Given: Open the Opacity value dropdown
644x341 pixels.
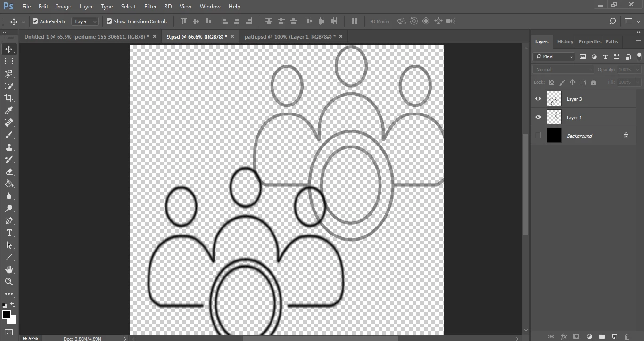Looking at the screenshot, I should [x=638, y=70].
